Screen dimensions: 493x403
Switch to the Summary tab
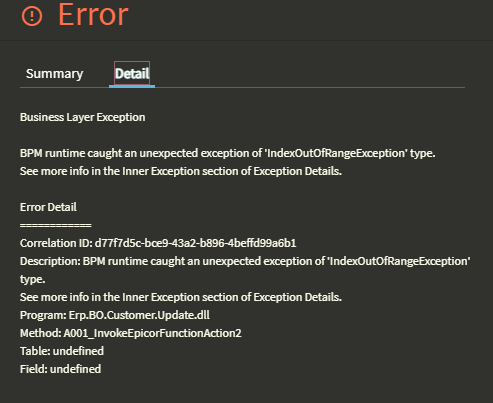54,74
